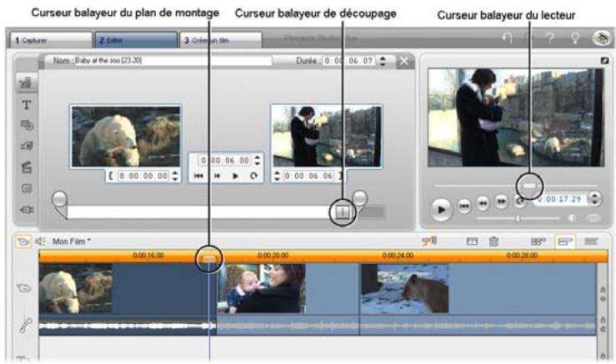Click the player scrubber handle

(529, 186)
